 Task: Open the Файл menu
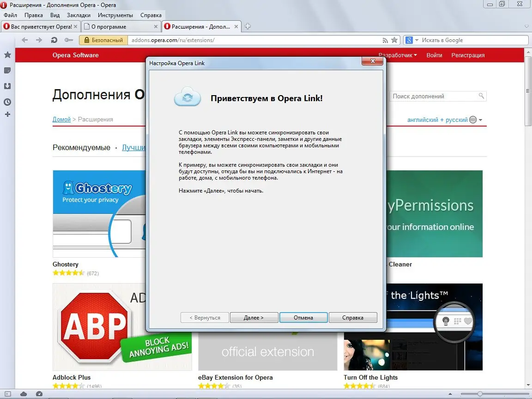tap(10, 15)
